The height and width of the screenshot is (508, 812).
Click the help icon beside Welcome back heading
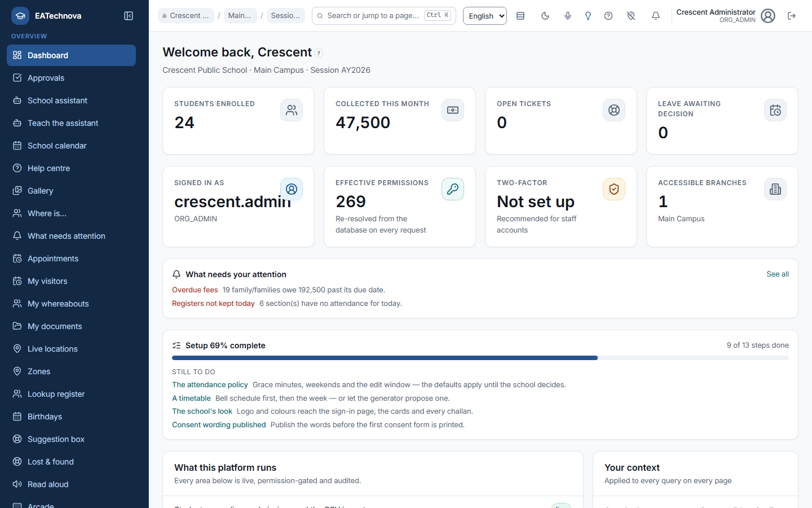(x=319, y=53)
